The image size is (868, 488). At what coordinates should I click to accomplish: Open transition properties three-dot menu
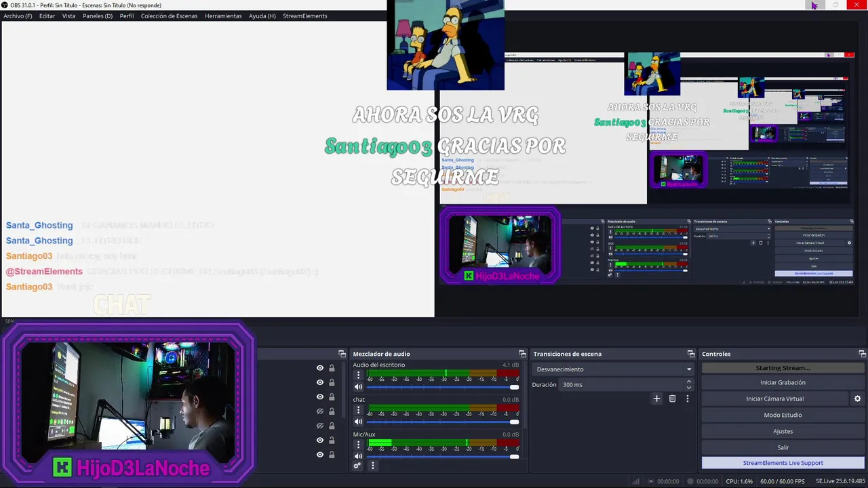pos(687,399)
